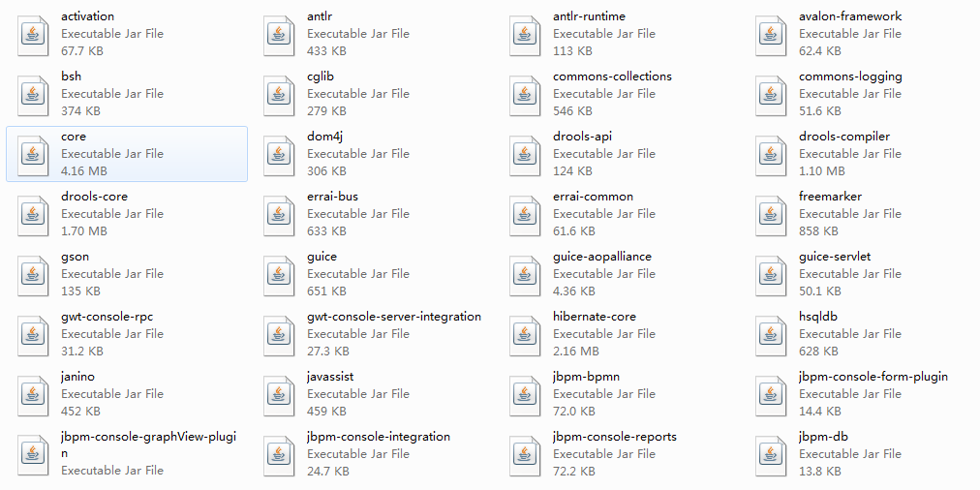Click the jbpm-console-integration jar icon
Viewport: 980px width, 490px height.
click(279, 455)
